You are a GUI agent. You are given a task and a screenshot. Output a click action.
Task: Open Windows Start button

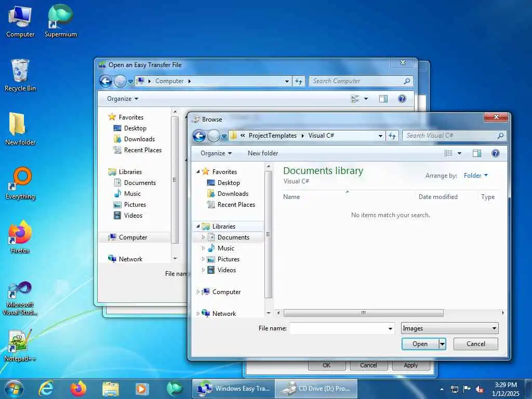point(14,389)
